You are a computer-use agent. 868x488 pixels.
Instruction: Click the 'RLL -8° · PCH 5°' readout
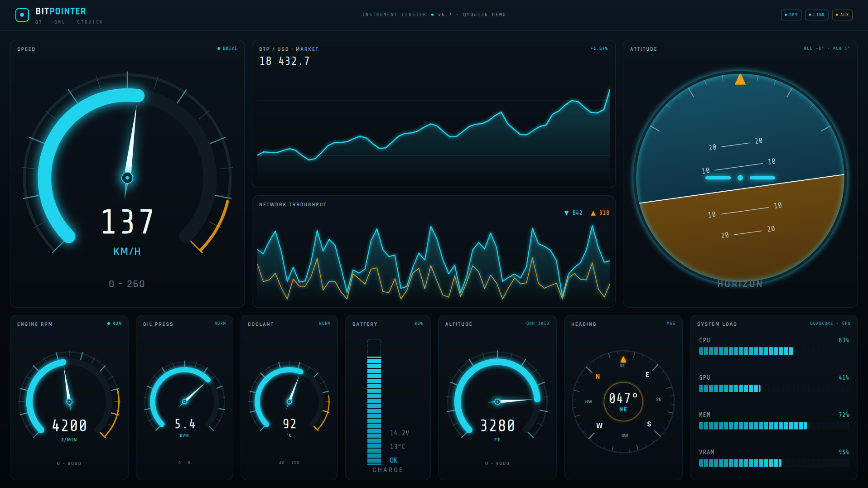(827, 48)
